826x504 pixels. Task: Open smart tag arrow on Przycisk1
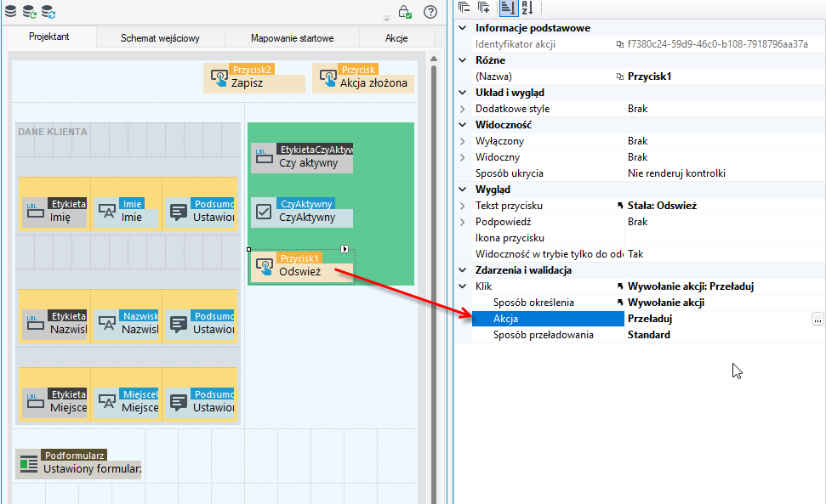345,249
